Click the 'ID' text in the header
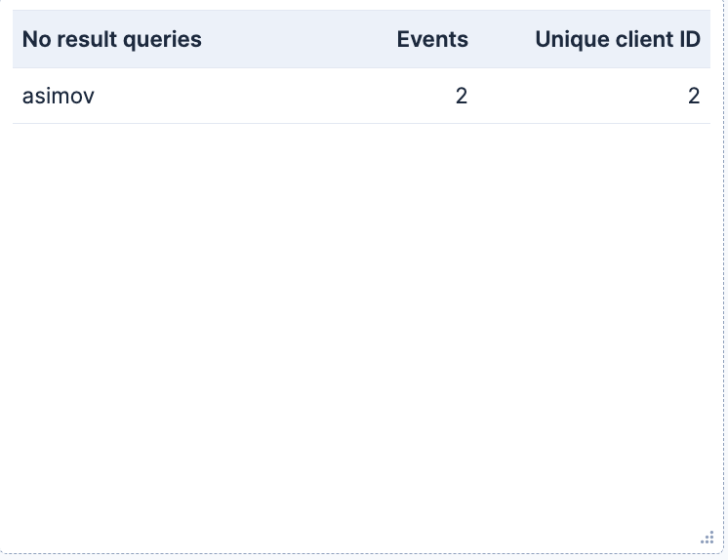The image size is (728, 560). coord(690,39)
